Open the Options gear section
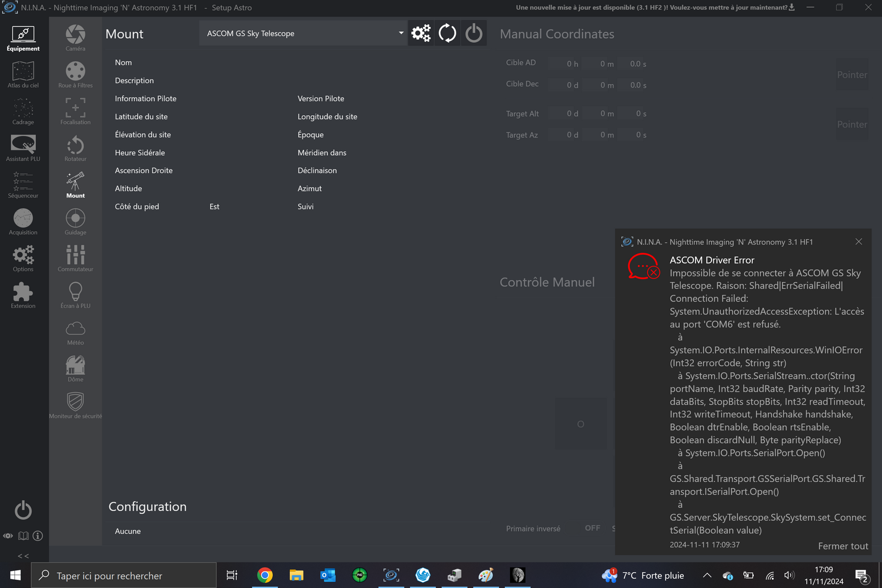Viewport: 882px width, 588px height. (x=23, y=259)
